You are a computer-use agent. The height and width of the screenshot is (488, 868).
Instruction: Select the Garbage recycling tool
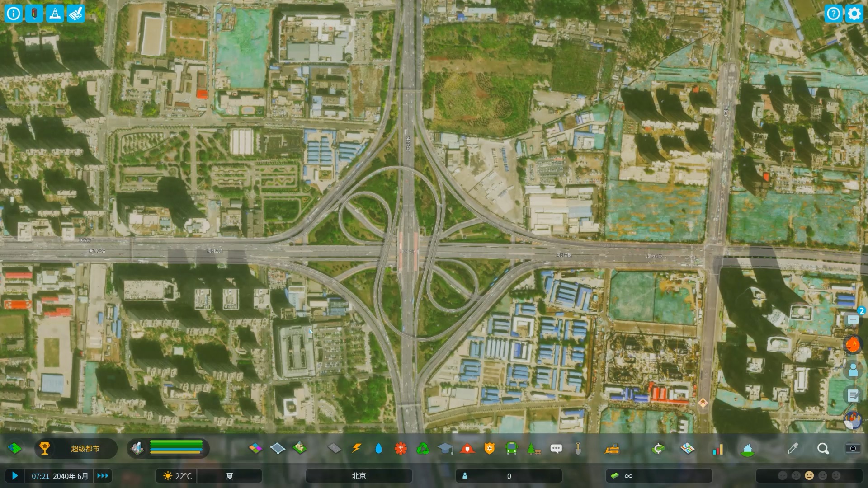click(x=423, y=448)
